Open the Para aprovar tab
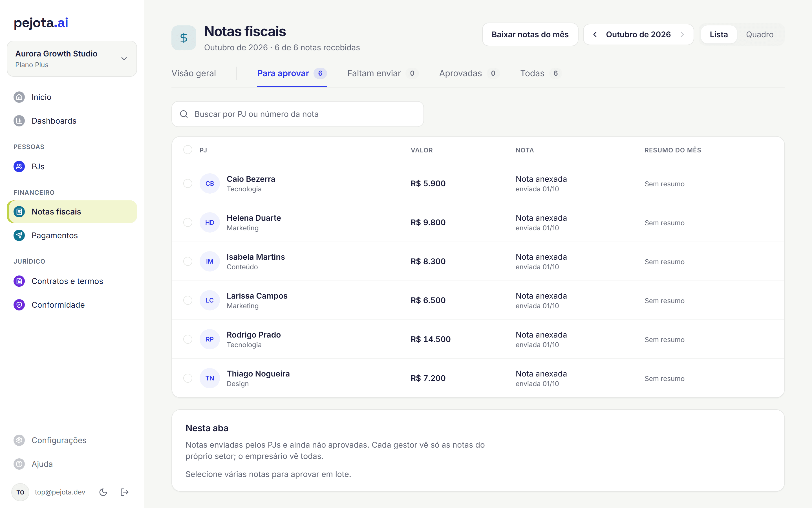Viewport: 812px width, 508px height. [292, 73]
